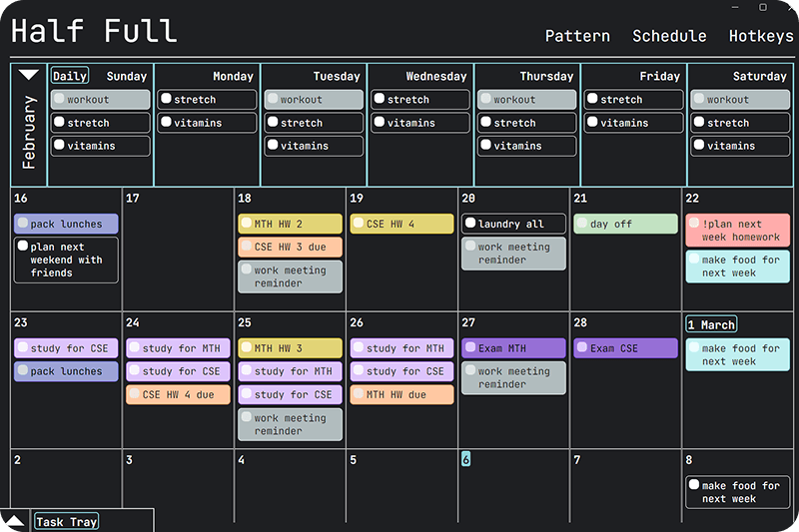Select make food for next week on 1 March
Screen dimensions: 799x532
[738, 355]
